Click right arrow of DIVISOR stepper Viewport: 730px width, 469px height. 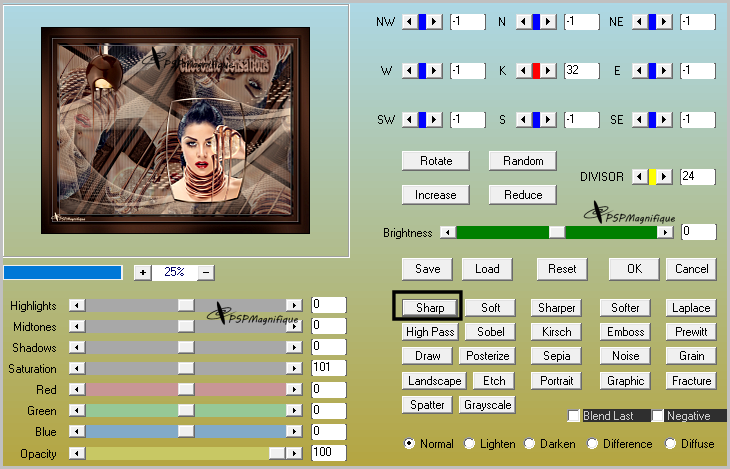[666, 177]
